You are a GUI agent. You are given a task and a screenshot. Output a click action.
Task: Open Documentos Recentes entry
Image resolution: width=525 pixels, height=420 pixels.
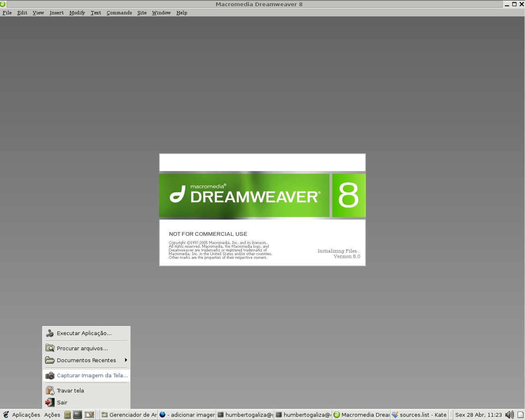87,360
